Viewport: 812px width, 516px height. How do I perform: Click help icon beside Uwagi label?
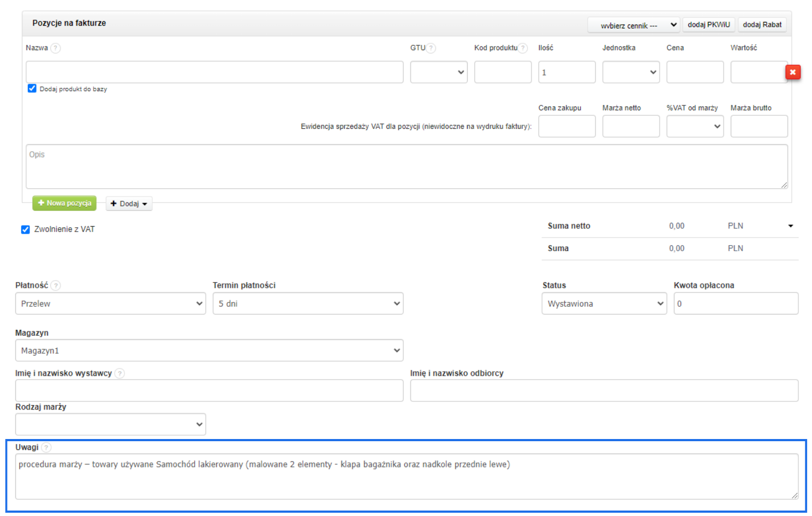pos(46,448)
